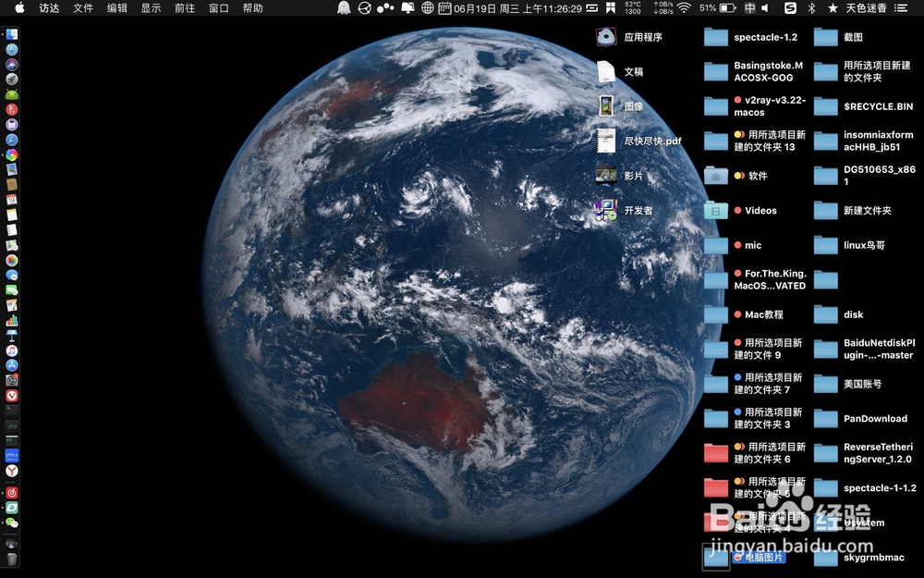
Task: Open WeChat in the dock
Action: [12, 523]
